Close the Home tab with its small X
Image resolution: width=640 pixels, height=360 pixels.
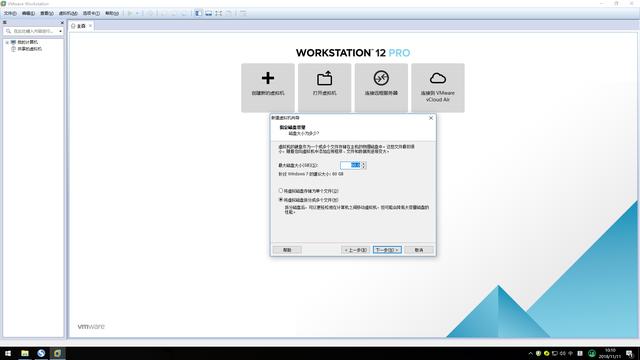[x=90, y=26]
